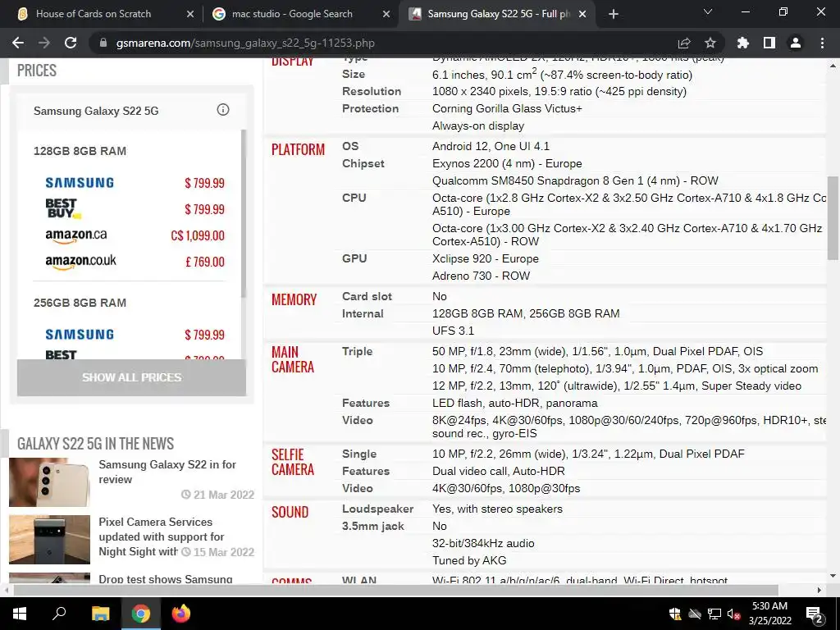Click the 3.5mm jack label
840x630 pixels.
tap(373, 526)
